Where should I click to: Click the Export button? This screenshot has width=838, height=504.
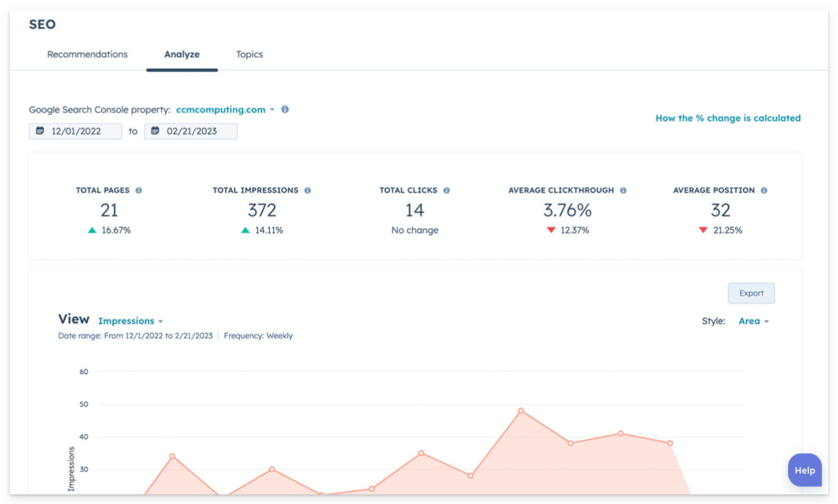point(751,293)
